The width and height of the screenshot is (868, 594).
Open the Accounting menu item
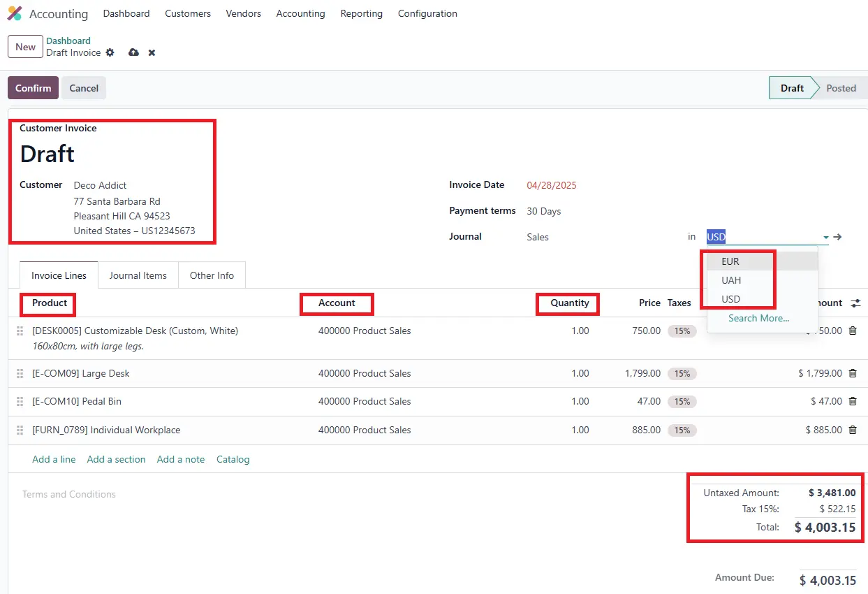pos(301,13)
